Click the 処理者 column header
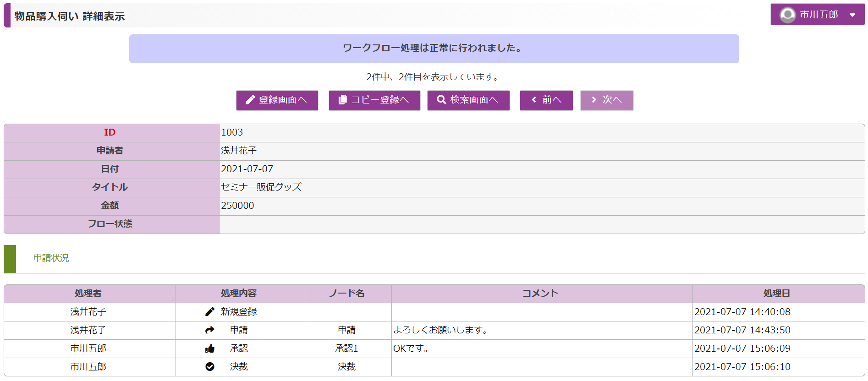 pyautogui.click(x=88, y=294)
